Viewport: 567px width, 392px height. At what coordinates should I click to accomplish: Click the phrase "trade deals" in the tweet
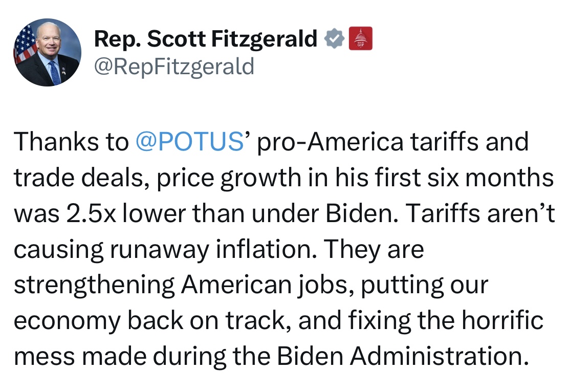click(77, 178)
